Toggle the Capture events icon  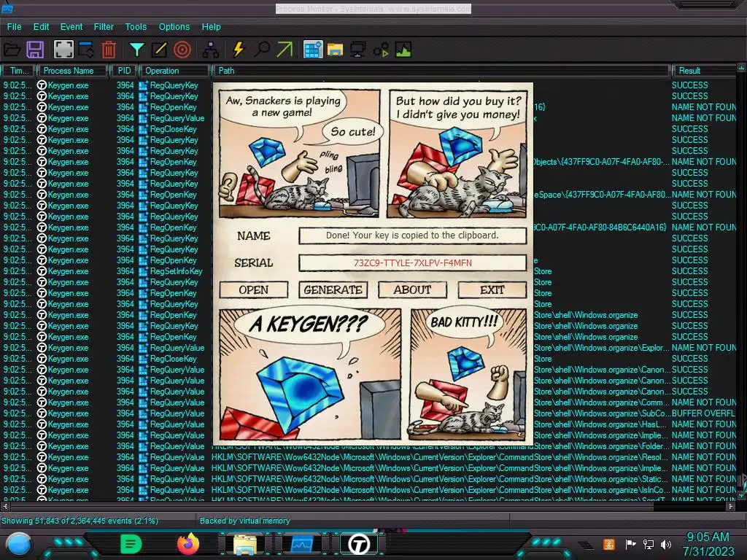[63, 50]
